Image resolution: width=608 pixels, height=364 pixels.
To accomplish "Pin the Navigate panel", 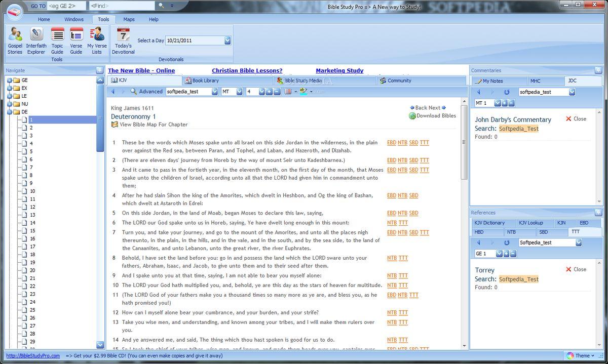I will pos(100,70).
